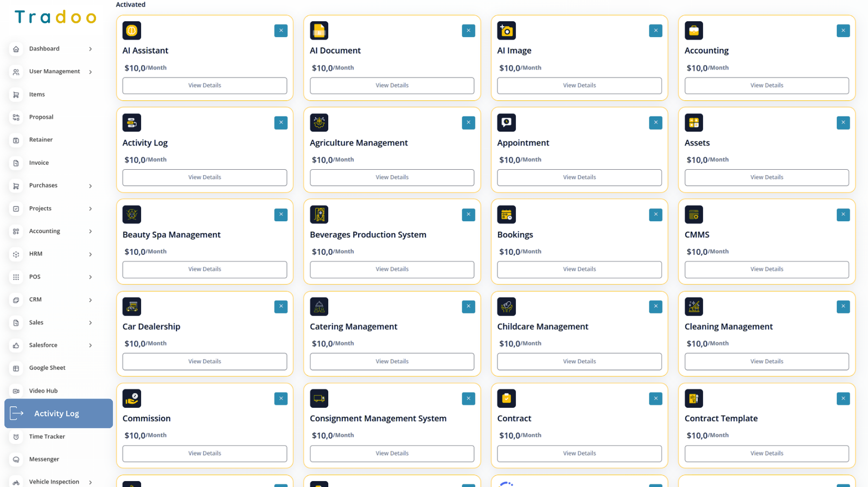Click the Agriculture Management module icon
This screenshot has height=487, width=868.
point(319,123)
